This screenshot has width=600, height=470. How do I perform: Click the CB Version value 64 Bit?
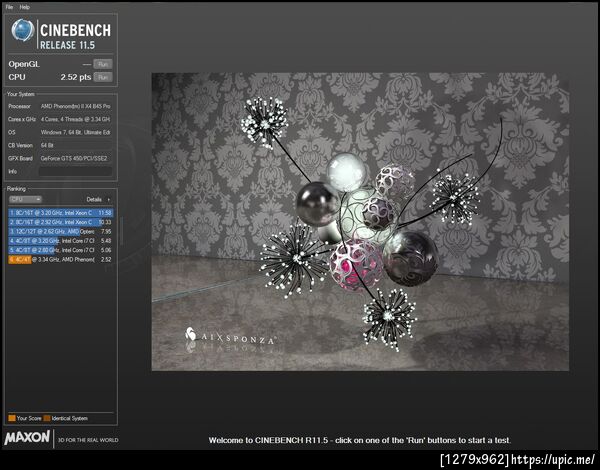click(76, 145)
